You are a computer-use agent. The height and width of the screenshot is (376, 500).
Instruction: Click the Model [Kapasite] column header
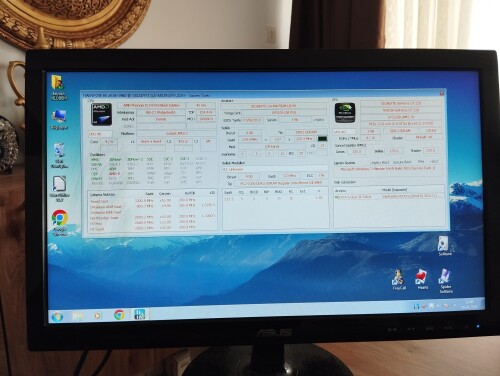pos(395,189)
